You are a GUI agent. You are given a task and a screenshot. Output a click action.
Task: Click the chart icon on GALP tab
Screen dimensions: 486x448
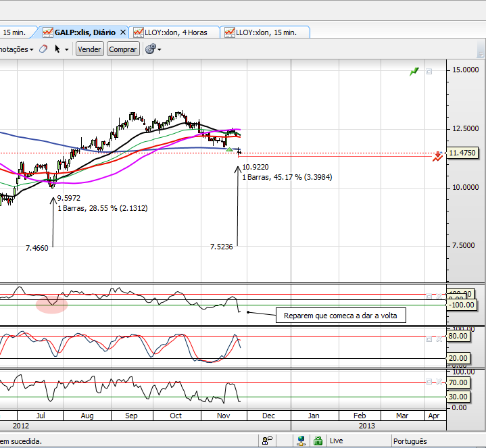(x=48, y=32)
